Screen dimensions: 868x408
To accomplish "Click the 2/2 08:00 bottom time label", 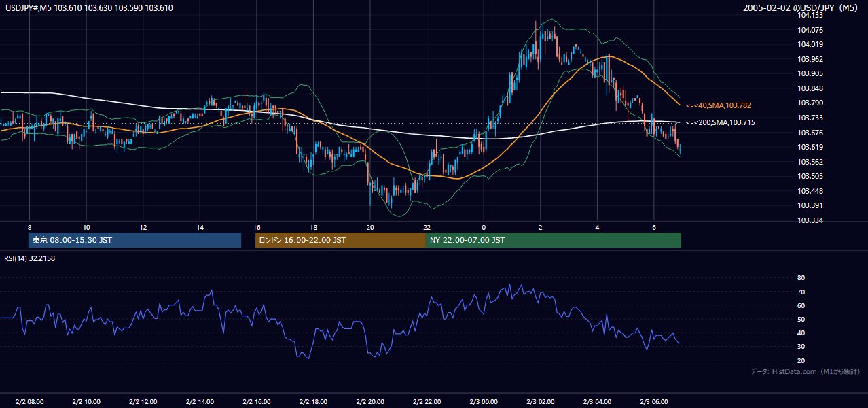I will 29,401.
